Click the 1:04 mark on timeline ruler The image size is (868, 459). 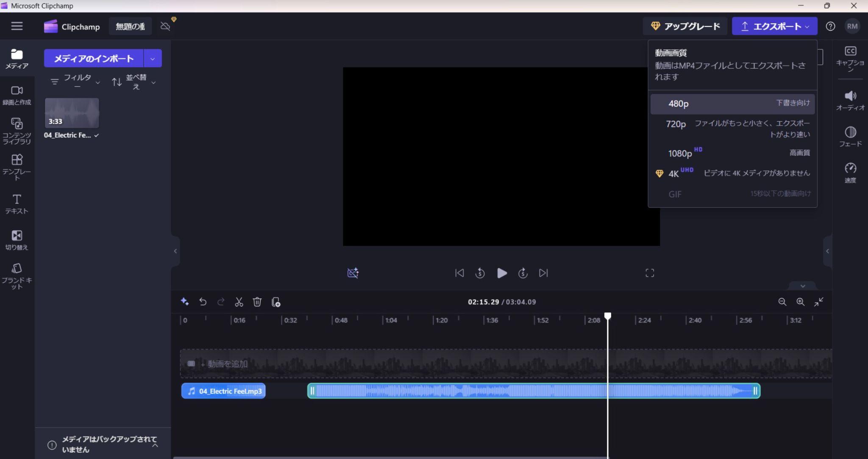tap(391, 320)
